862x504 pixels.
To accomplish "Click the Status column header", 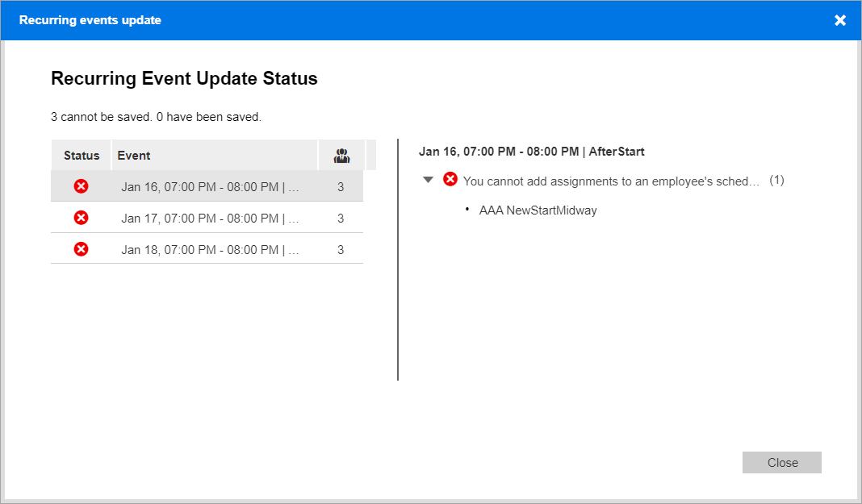I will pos(81,155).
